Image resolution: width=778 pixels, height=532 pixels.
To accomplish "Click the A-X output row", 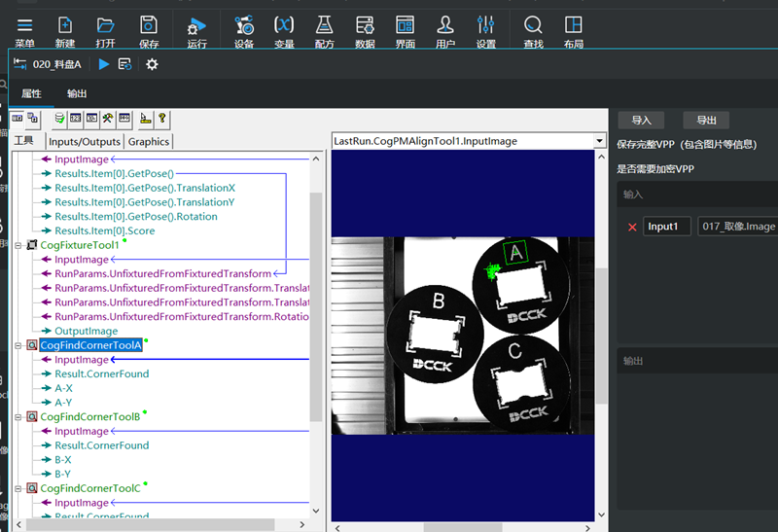I will 63,388.
